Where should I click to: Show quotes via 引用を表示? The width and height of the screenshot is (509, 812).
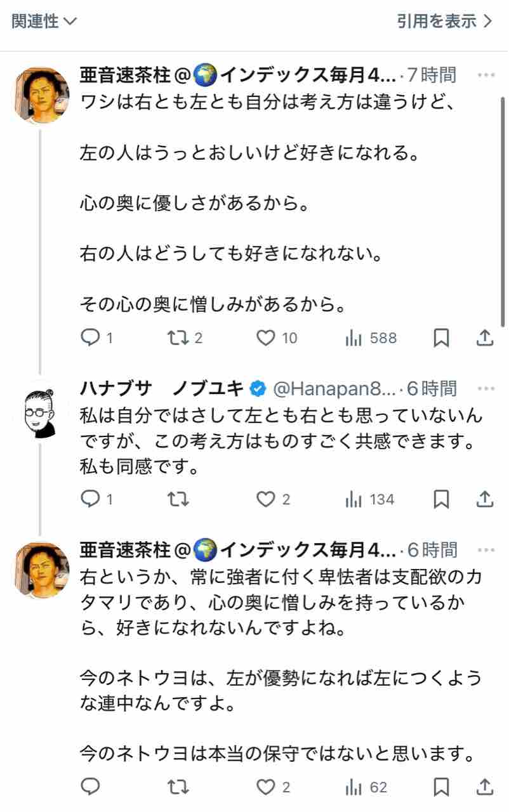[x=444, y=22]
